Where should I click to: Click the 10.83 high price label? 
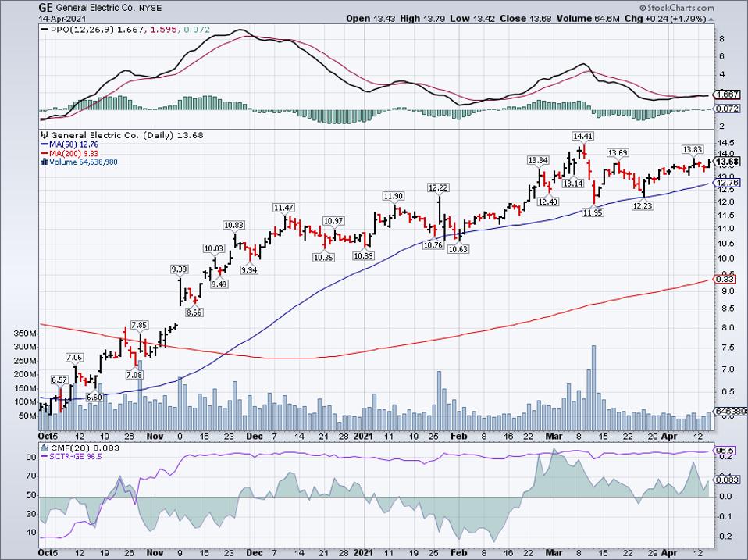[x=234, y=225]
